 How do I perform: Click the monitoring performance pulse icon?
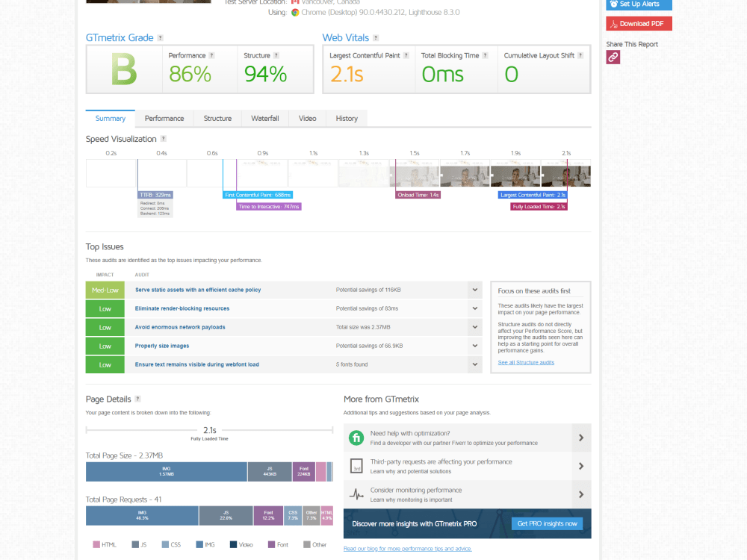pyautogui.click(x=356, y=494)
